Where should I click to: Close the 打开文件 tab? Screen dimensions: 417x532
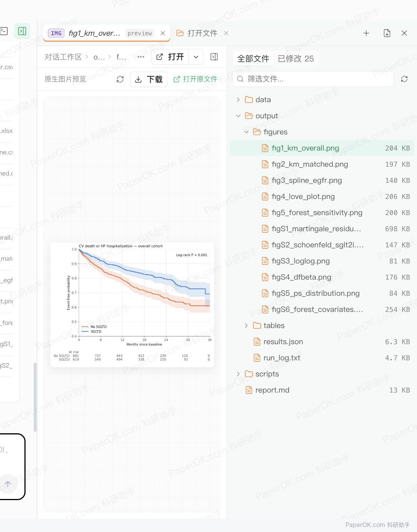(226, 33)
